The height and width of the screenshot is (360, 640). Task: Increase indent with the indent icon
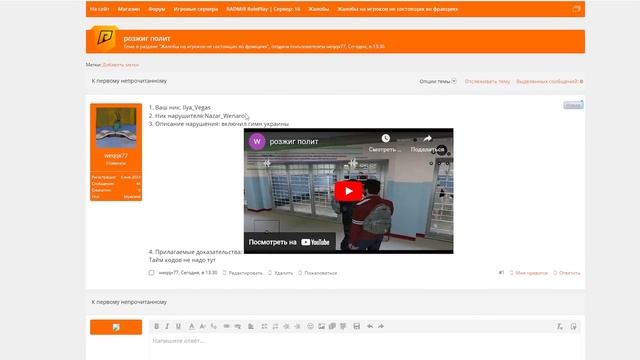click(x=297, y=326)
